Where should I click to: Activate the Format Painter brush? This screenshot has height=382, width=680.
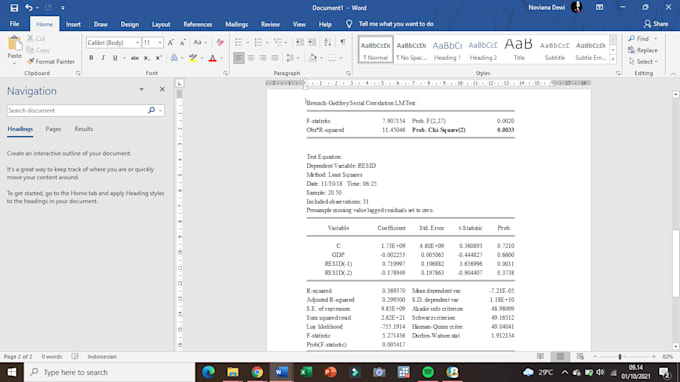point(51,62)
